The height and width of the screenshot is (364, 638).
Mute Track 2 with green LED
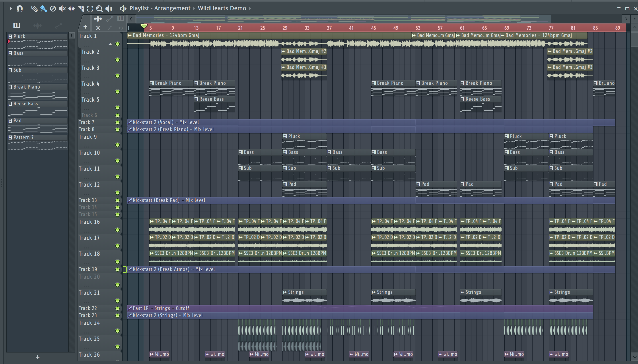pyautogui.click(x=117, y=60)
